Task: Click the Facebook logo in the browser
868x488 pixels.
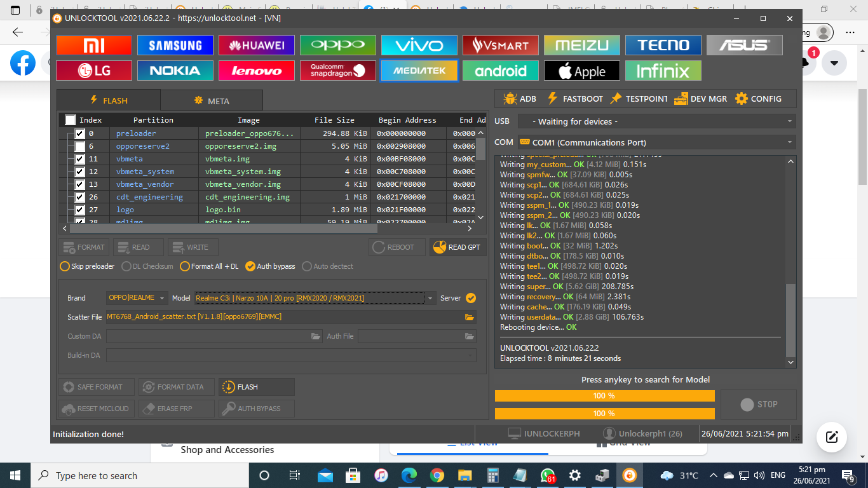Action: tap(23, 63)
